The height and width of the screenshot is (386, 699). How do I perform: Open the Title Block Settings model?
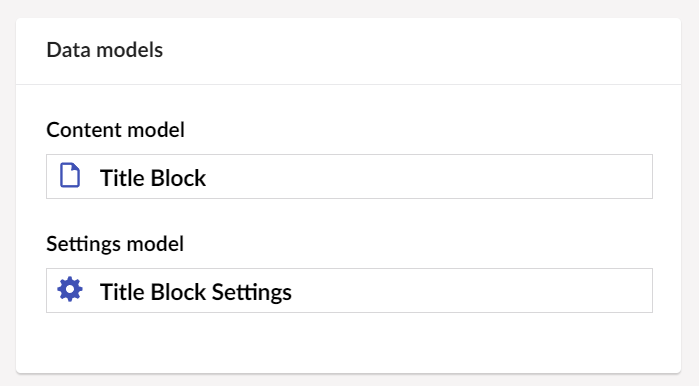pyautogui.click(x=349, y=291)
